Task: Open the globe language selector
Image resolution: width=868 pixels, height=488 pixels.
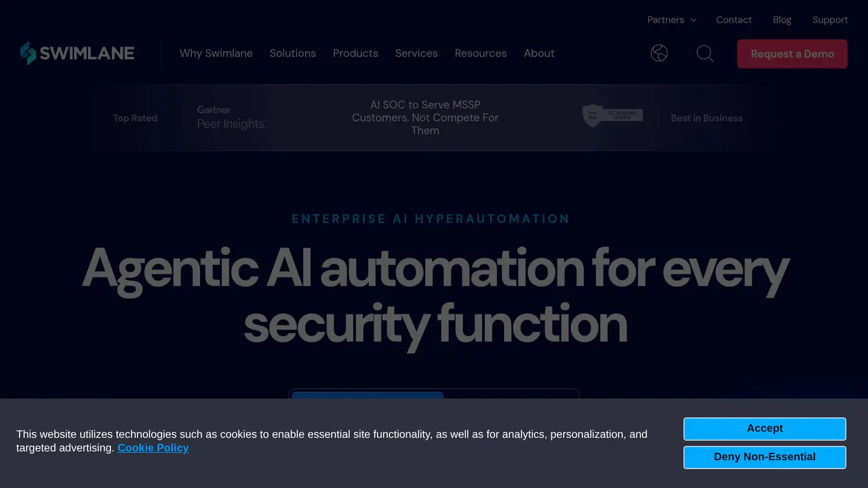Action: 659,53
